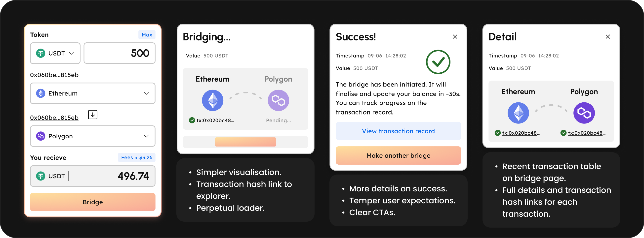Image resolution: width=644 pixels, height=238 pixels.
Task: Click the token amount field showing 500
Action: tap(119, 53)
